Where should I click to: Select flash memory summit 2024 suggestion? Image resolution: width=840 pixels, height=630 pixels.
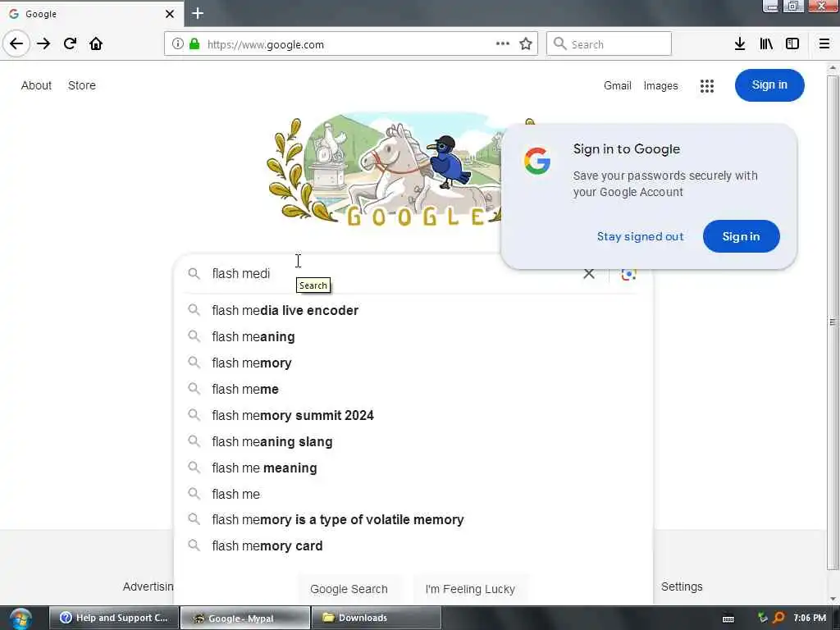pyautogui.click(x=413, y=415)
